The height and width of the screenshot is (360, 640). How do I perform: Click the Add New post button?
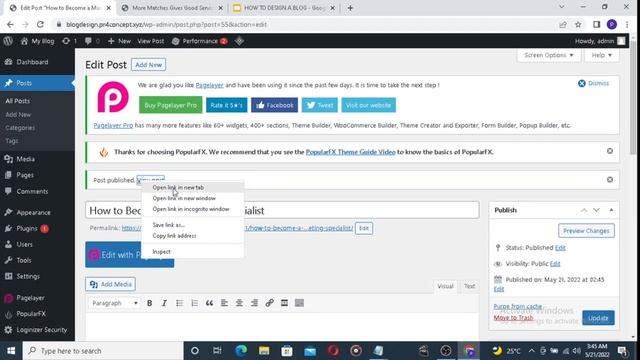pos(149,65)
